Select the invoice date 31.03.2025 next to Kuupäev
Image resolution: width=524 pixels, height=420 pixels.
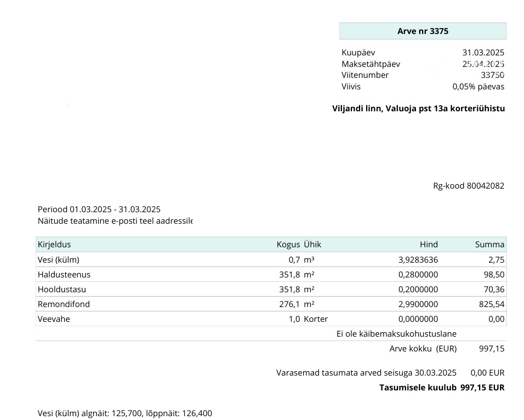click(483, 53)
